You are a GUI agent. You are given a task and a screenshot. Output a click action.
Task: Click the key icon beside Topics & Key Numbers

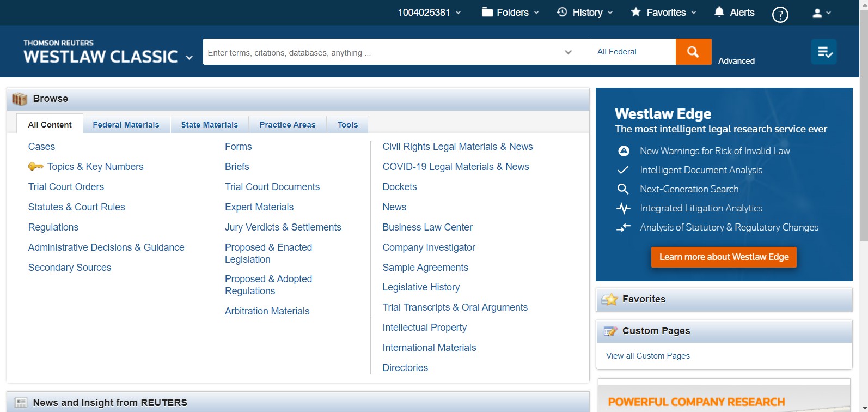[35, 166]
